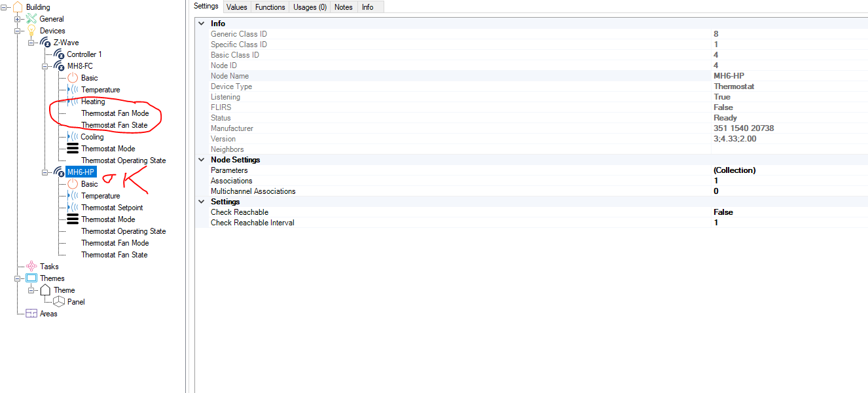Screen dimensions: 868x393
Task: Select Thermostat Setpoint under MH6-HP
Action: coord(111,208)
